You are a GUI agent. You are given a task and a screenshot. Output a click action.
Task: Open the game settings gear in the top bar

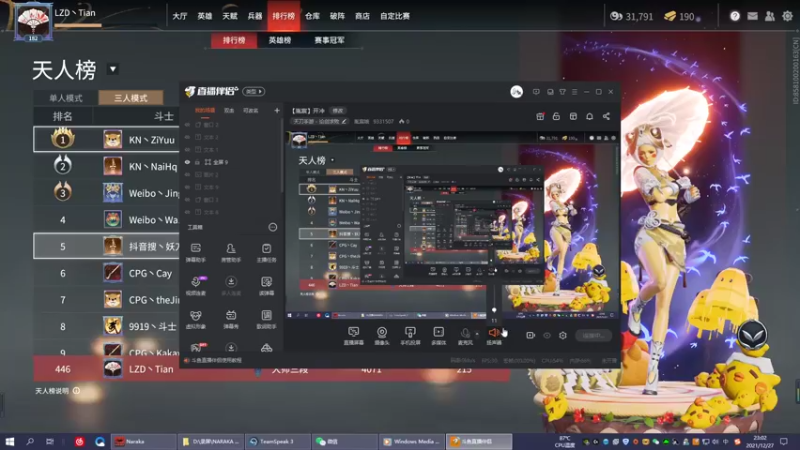click(x=787, y=16)
